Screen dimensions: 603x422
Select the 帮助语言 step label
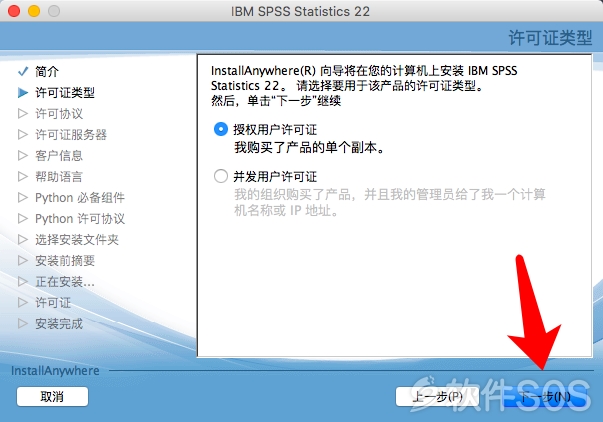click(59, 177)
